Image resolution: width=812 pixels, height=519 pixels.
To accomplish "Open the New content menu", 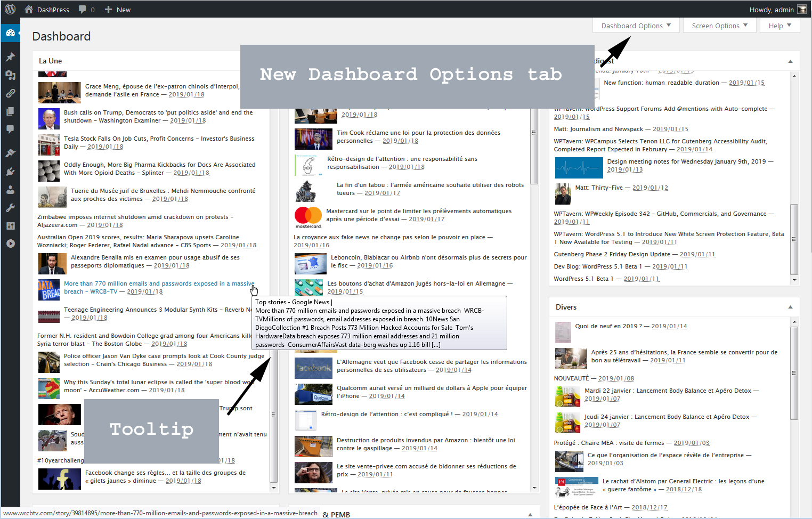I will click(118, 10).
